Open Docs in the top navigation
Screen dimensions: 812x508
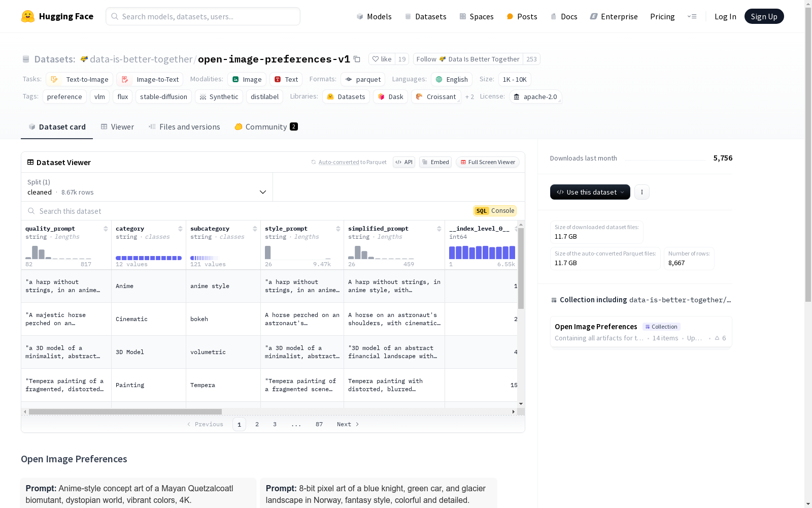pyautogui.click(x=564, y=16)
